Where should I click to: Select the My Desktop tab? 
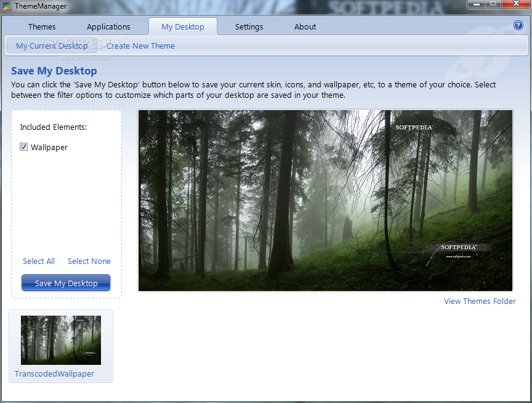[182, 27]
